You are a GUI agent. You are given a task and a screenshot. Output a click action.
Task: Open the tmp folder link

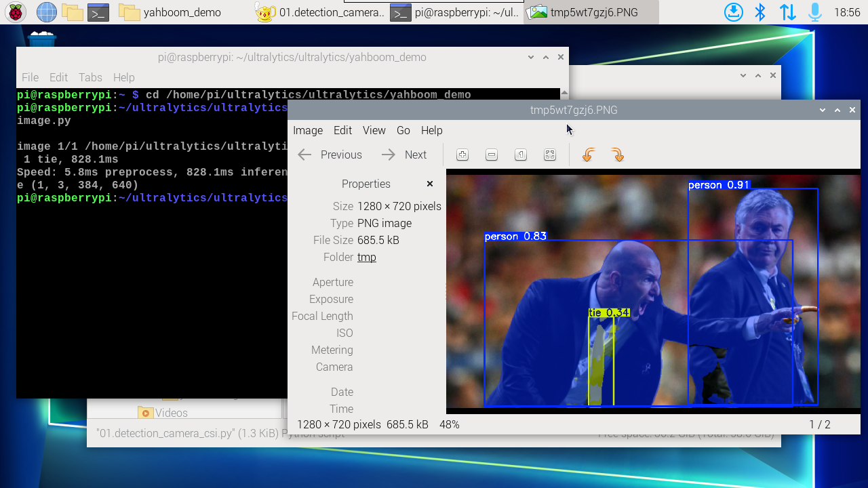[367, 257]
